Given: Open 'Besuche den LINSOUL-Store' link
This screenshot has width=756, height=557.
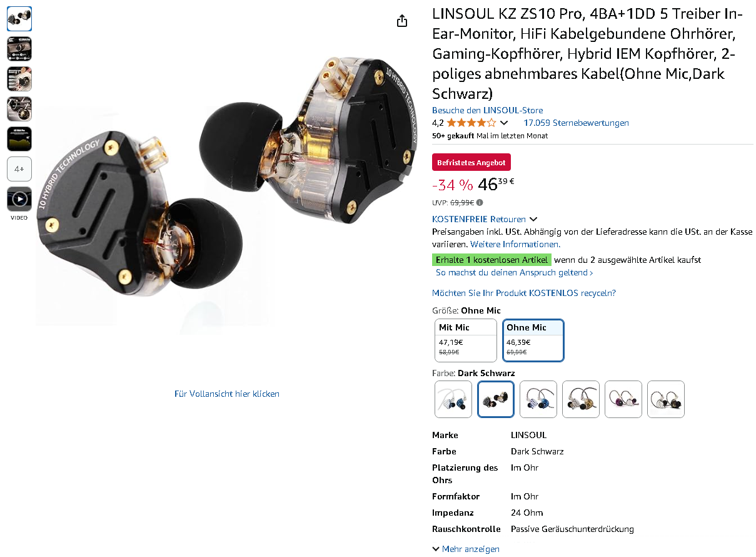Looking at the screenshot, I should [488, 110].
